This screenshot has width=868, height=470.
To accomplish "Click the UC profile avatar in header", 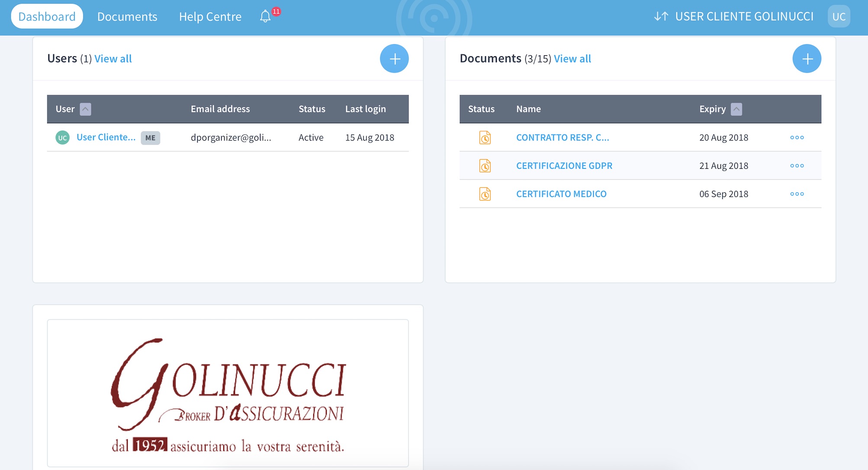I will (839, 16).
